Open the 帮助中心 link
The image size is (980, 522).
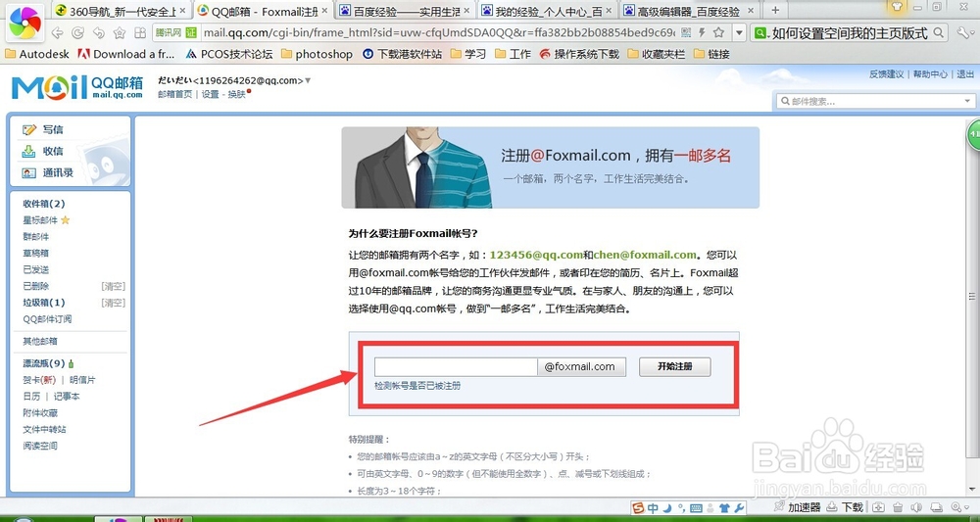coord(930,74)
